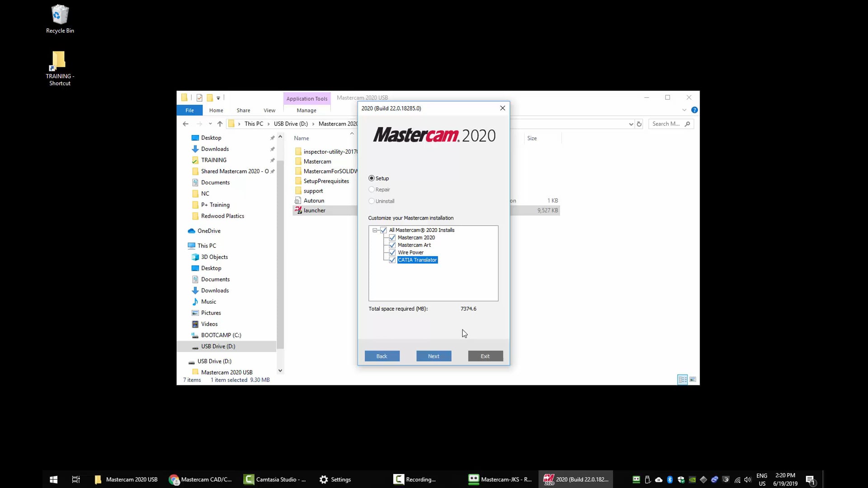Open the File menu in Explorer

click(x=189, y=110)
